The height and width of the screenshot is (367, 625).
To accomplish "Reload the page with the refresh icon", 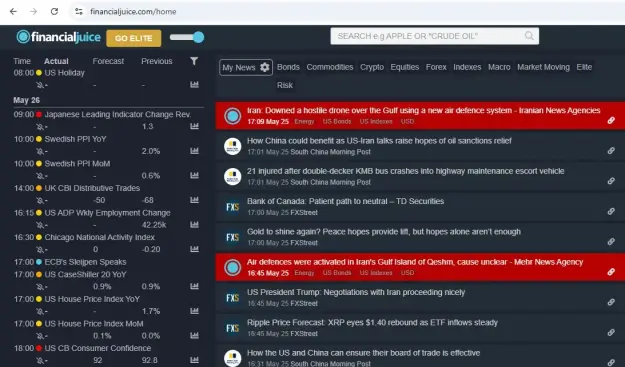I will pos(54,12).
